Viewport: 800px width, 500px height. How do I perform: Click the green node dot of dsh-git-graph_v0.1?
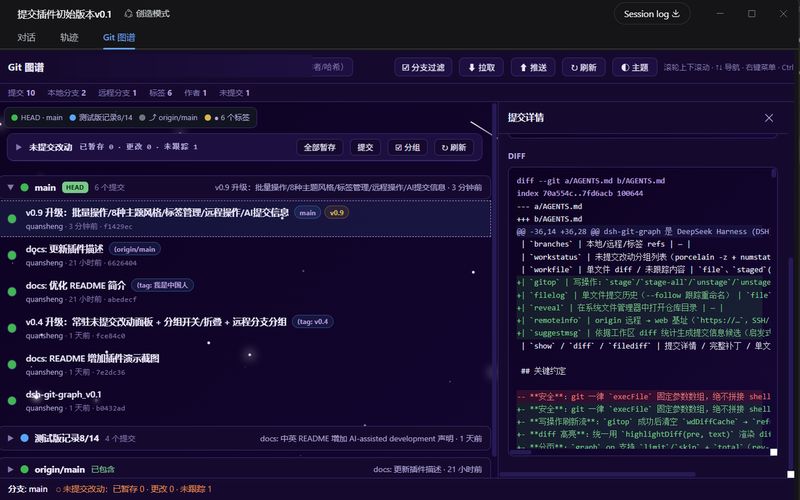pos(12,401)
